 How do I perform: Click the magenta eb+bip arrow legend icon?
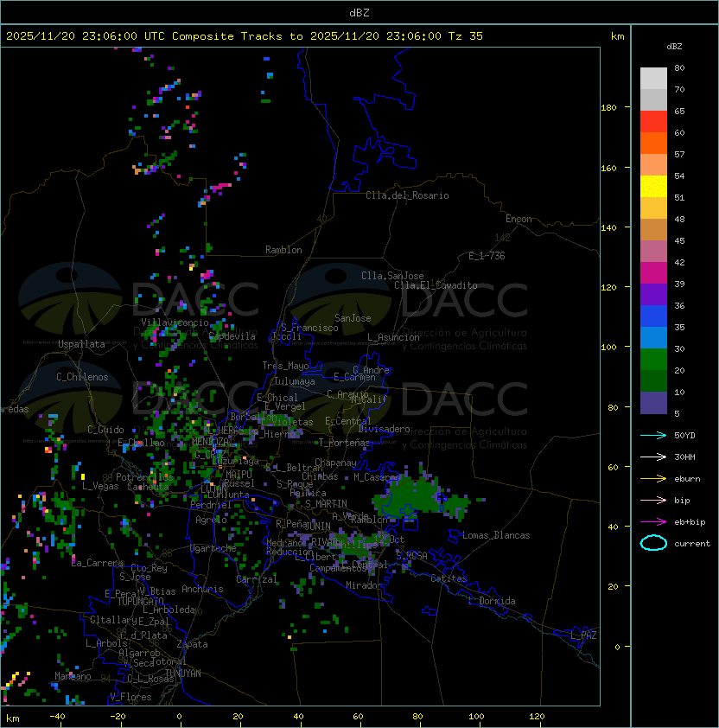653,522
